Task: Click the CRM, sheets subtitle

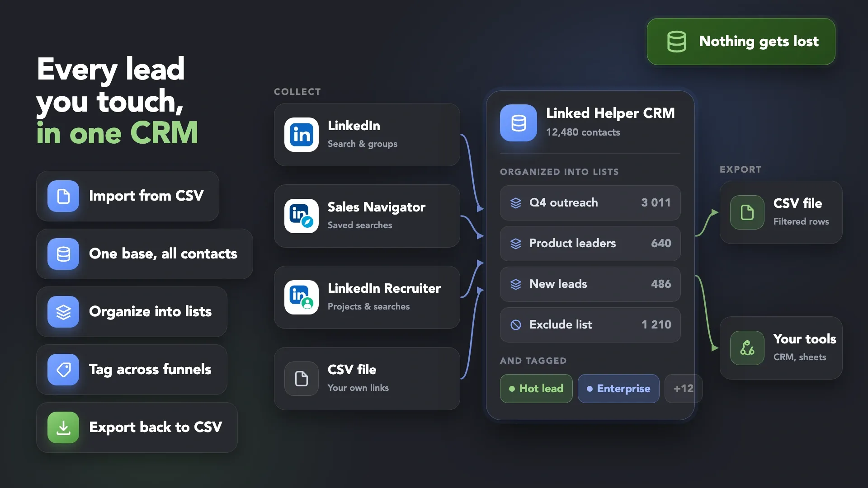Action: point(800,357)
